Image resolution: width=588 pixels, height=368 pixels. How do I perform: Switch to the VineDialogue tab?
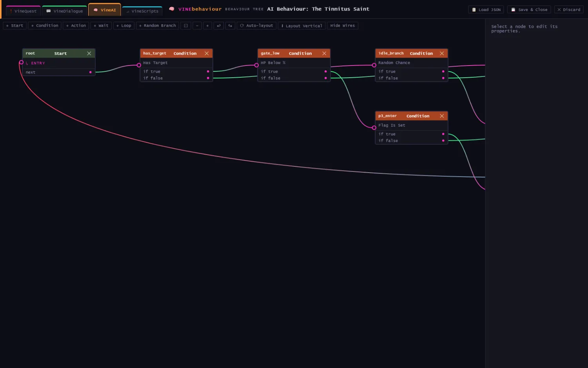(x=65, y=11)
